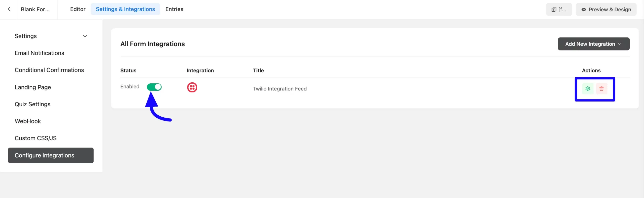The width and height of the screenshot is (644, 198).
Task: Go to Conditional Confirmations
Action: click(x=49, y=70)
